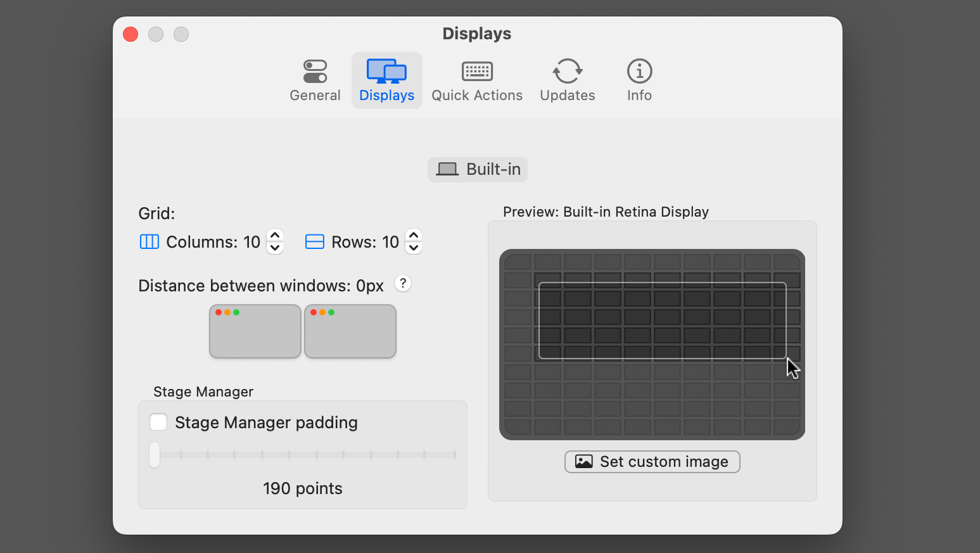Image resolution: width=980 pixels, height=553 pixels.
Task: Click the grid preview of Built-in display
Action: [652, 345]
